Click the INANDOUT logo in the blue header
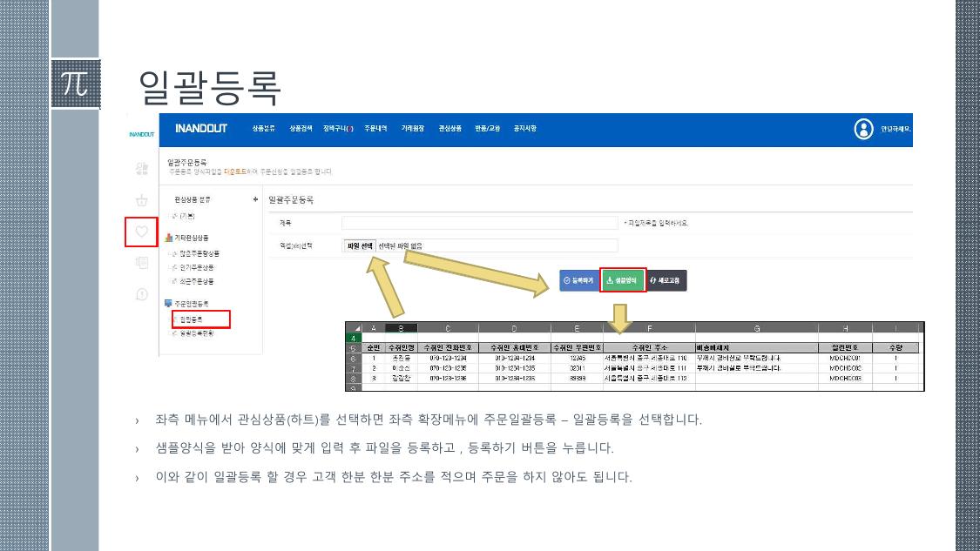The width and height of the screenshot is (980, 551). tap(200, 128)
